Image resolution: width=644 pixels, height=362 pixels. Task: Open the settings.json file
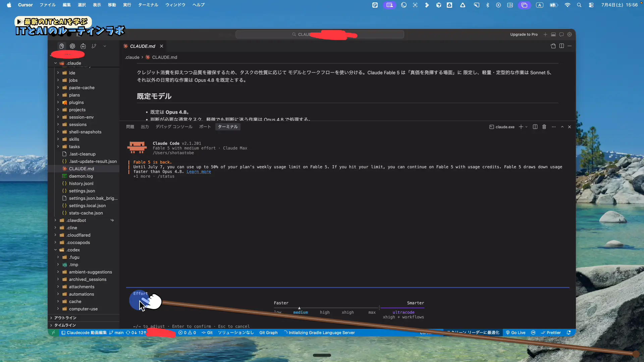click(82, 191)
